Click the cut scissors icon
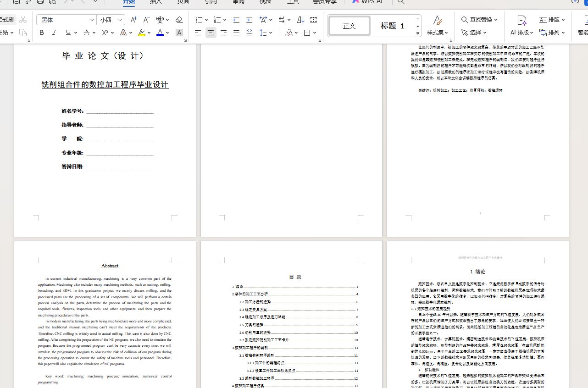Image resolution: width=588 pixels, height=388 pixels. (23, 20)
